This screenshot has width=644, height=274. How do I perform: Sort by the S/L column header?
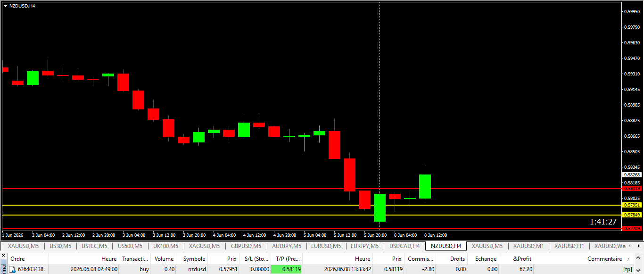[255, 259]
